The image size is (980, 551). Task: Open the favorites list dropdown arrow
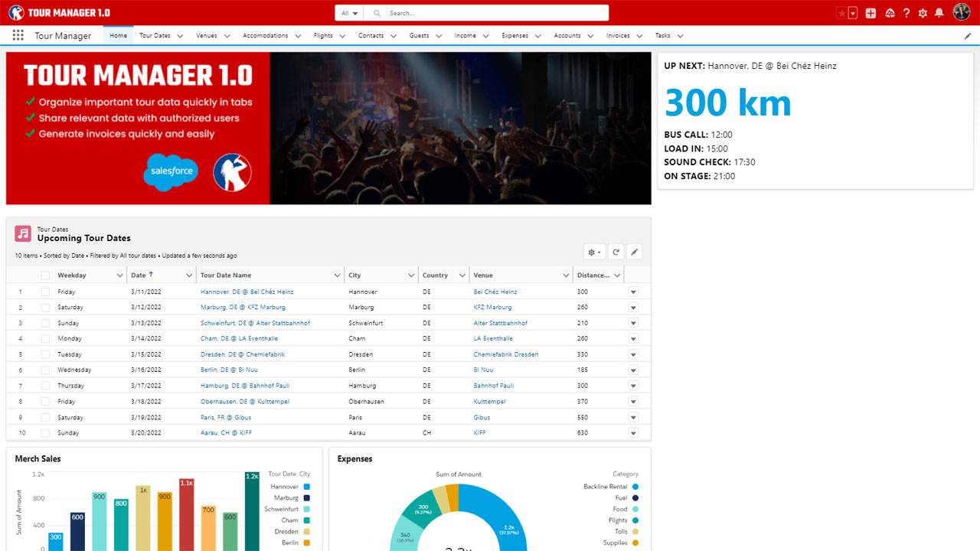click(x=853, y=13)
